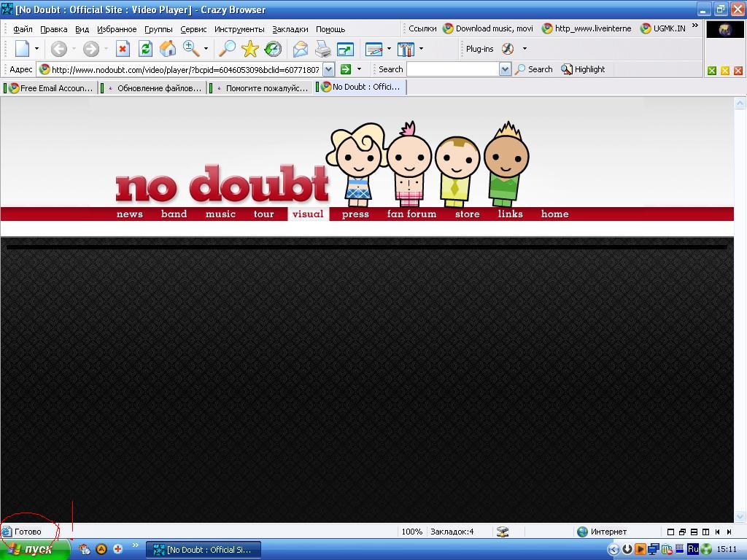This screenshot has width=747, height=560.
Task: Click the пуск Start button
Action: pos(35,550)
